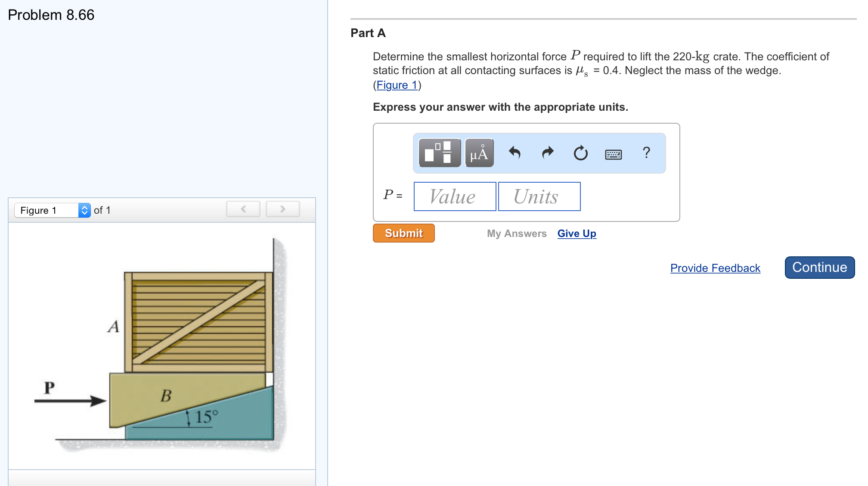Click the Problem 8.66 title
Viewport: 868px width, 486px height.
(x=50, y=15)
